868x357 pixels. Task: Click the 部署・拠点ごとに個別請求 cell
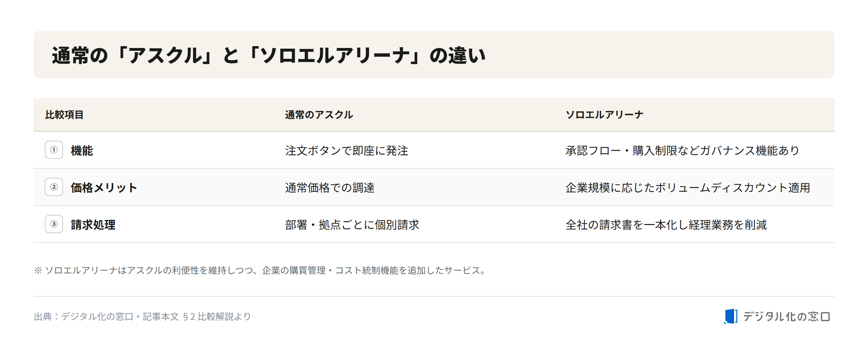coord(352,225)
